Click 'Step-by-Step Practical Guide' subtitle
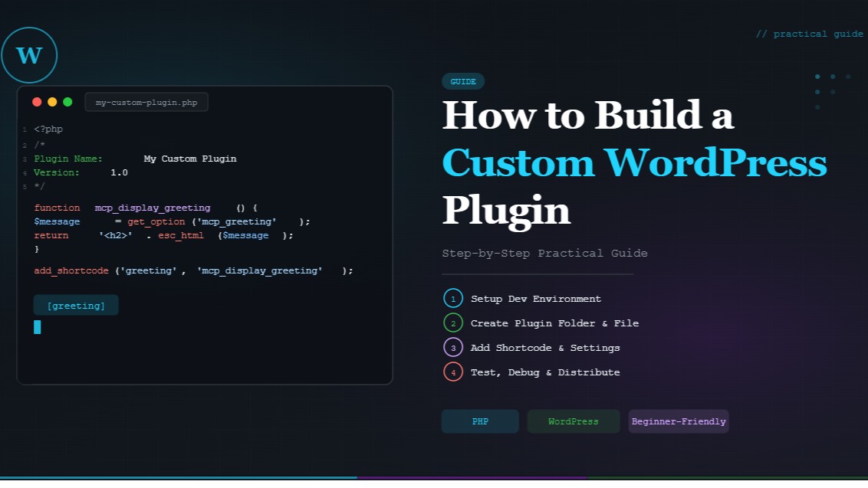Screen dimensions: 868x488 tap(544, 254)
